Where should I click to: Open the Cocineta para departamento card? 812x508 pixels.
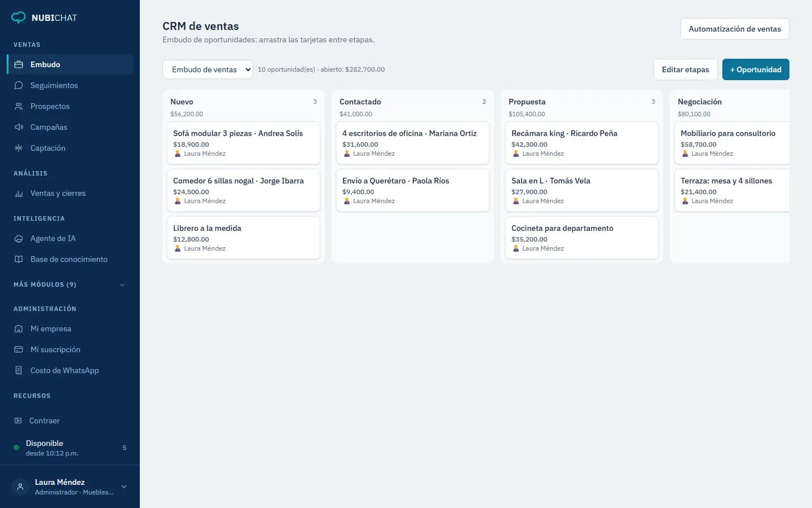(582, 238)
